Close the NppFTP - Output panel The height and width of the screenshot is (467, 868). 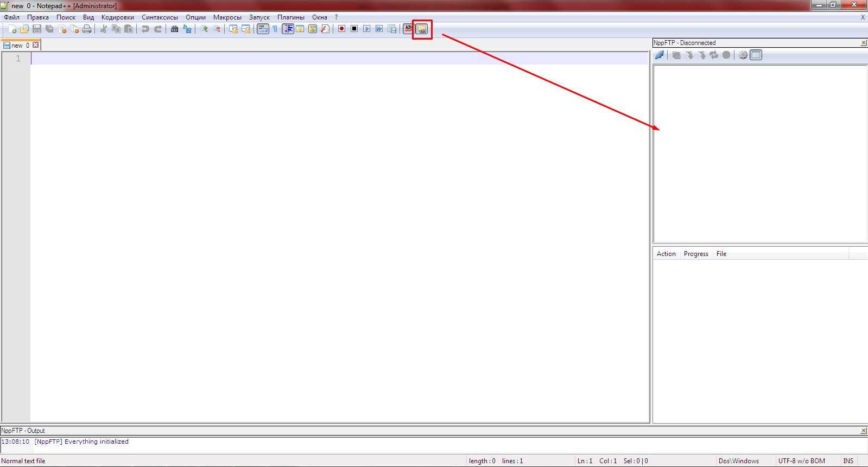point(864,431)
